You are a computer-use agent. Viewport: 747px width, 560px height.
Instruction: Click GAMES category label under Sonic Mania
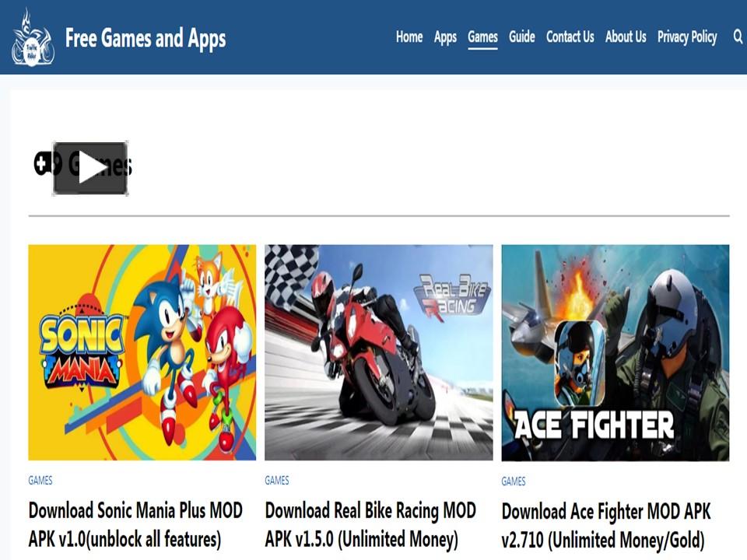pyautogui.click(x=40, y=480)
